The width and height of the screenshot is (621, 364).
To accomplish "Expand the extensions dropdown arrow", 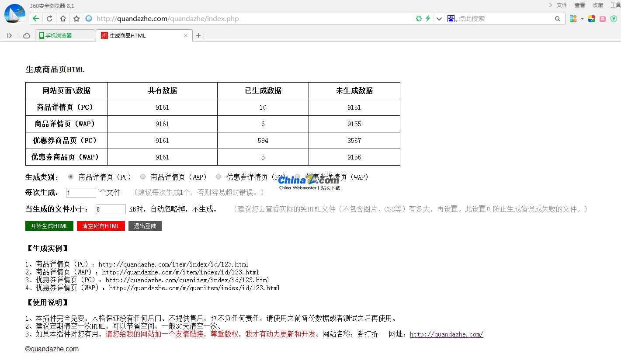I will tap(582, 19).
